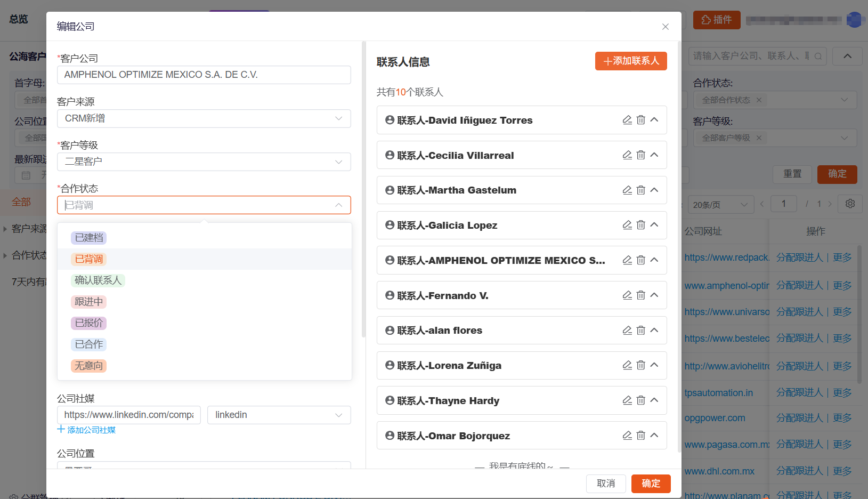
Task: Delete the Cecilia Villarreal contact
Action: [640, 155]
